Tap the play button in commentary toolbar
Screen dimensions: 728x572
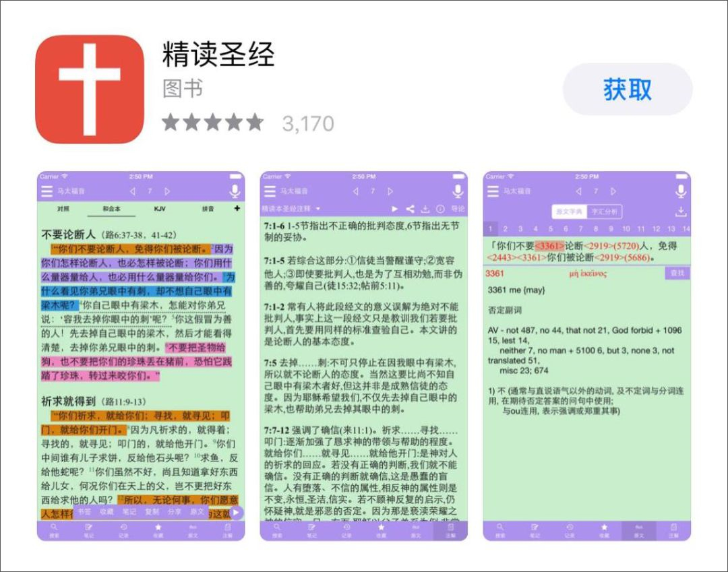394,208
